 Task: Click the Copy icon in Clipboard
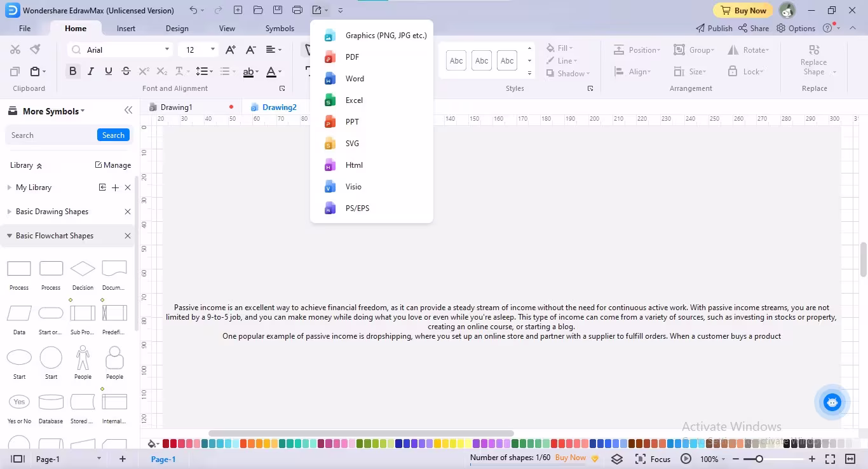(x=15, y=71)
